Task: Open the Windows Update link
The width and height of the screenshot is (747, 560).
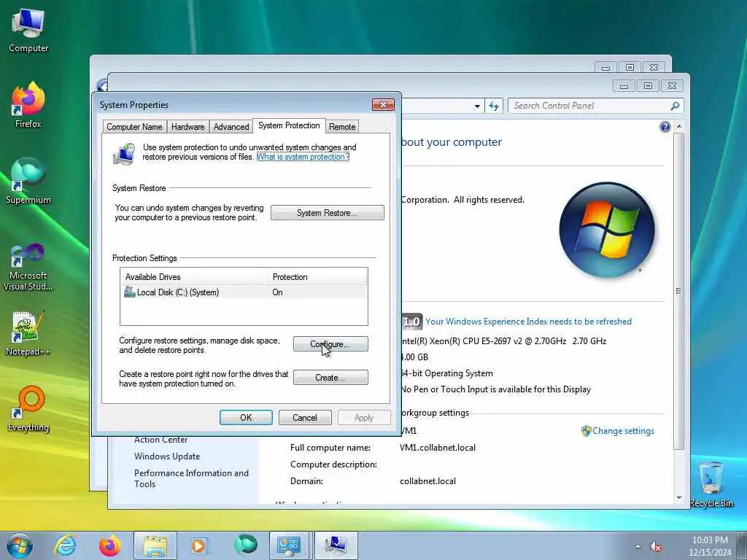Action: tap(167, 456)
